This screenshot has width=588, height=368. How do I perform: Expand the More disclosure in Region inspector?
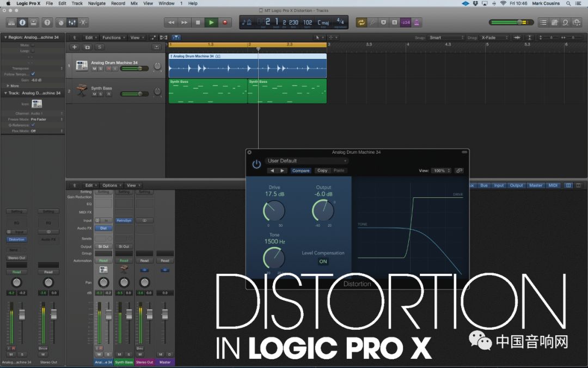tap(8, 86)
